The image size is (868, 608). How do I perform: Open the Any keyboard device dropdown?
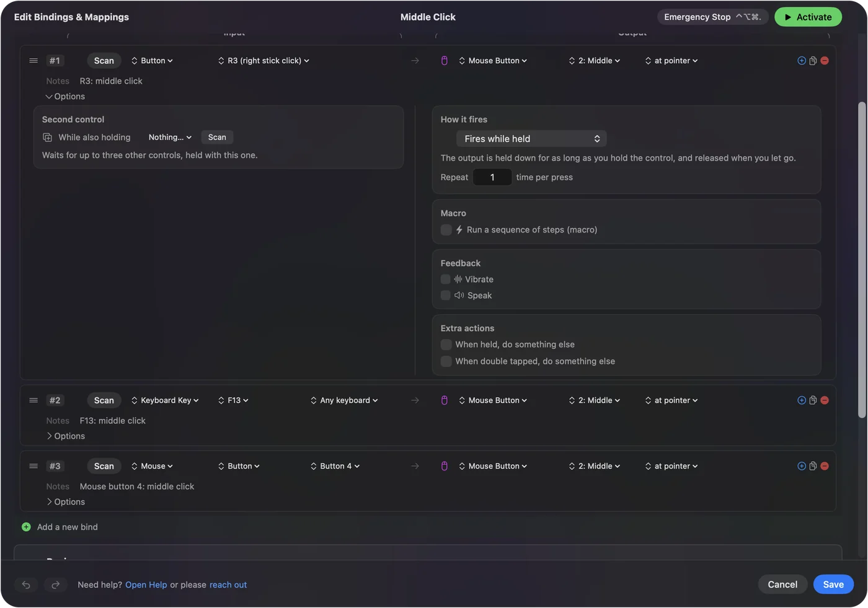(344, 400)
